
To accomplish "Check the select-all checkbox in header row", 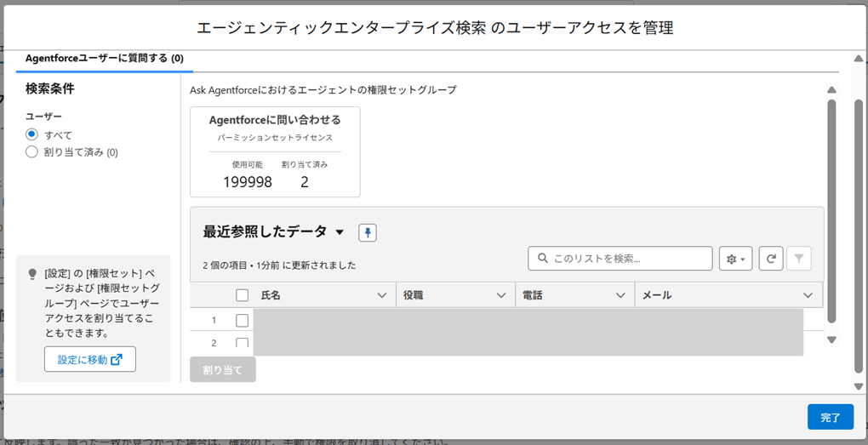I will point(242,295).
